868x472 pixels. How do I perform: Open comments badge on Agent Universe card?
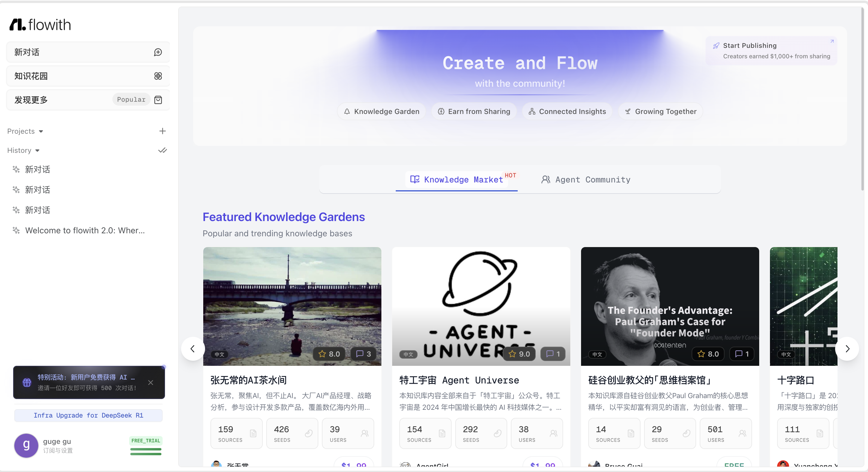553,354
